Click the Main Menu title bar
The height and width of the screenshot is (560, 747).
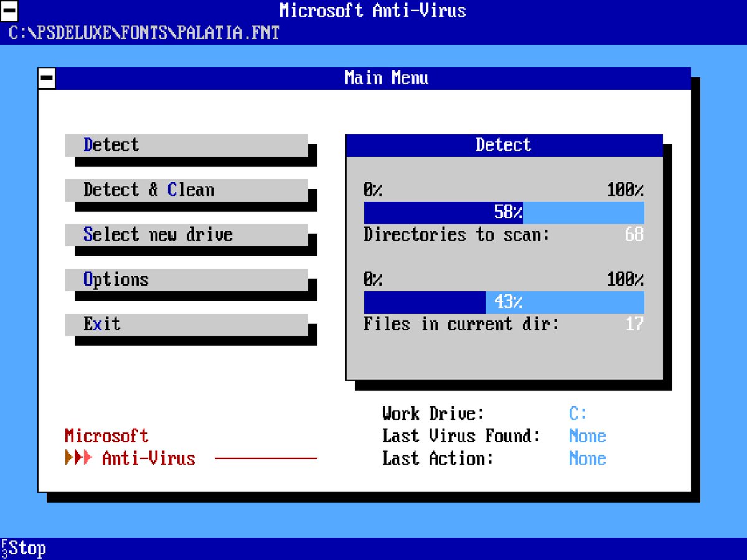point(374,78)
